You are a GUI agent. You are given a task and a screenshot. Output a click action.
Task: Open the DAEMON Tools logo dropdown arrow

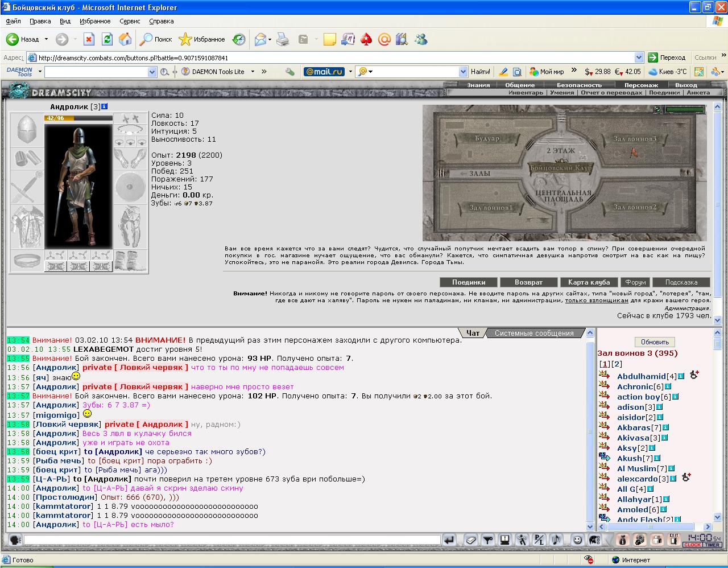(x=40, y=72)
